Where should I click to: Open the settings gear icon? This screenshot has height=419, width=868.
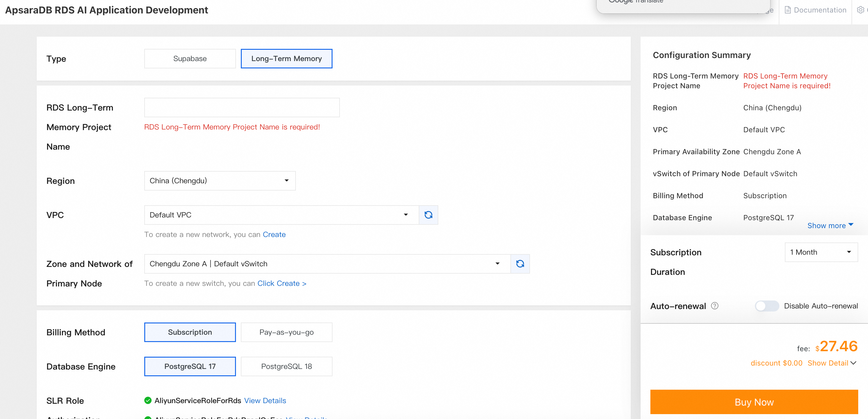pos(860,10)
